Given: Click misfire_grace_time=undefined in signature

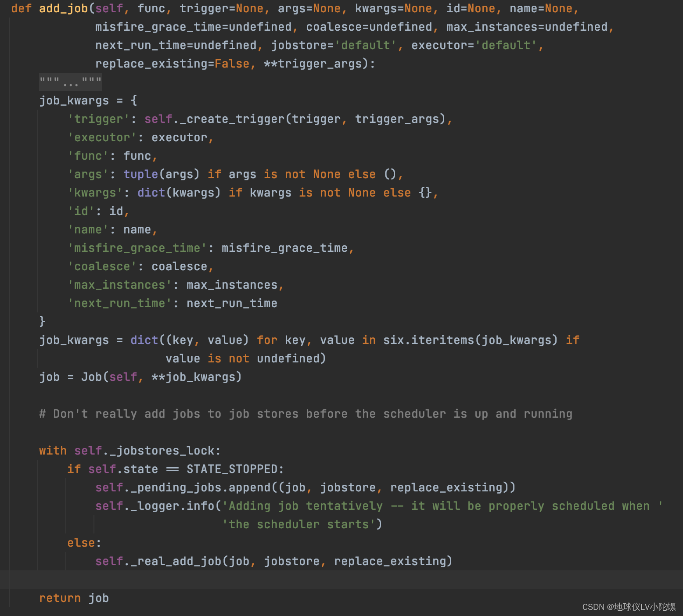Looking at the screenshot, I should (x=194, y=27).
